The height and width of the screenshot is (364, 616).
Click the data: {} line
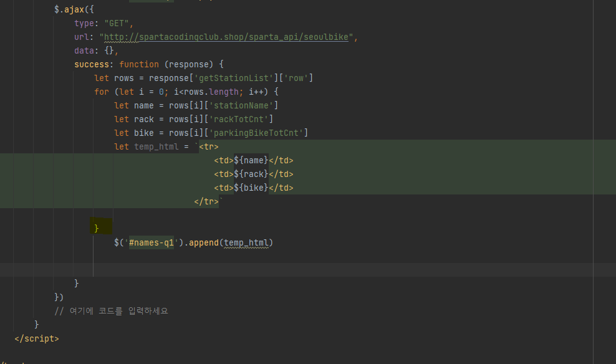pyautogui.click(x=96, y=50)
